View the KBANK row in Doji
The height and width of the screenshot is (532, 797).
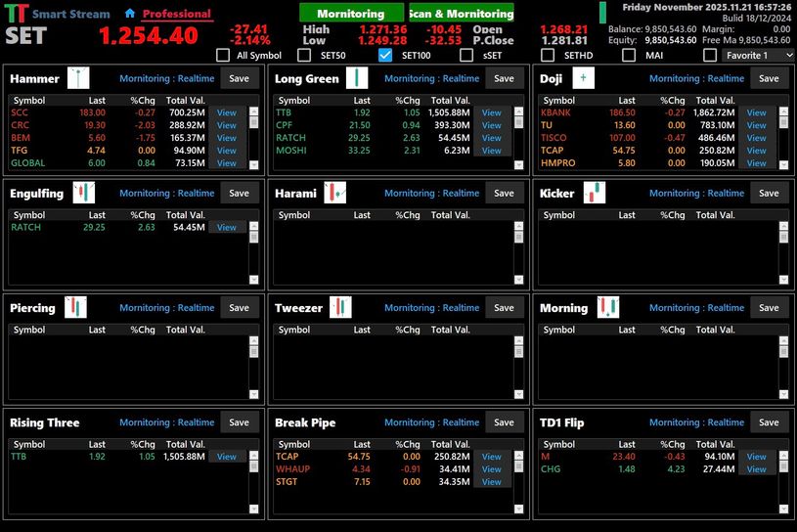[x=756, y=112]
